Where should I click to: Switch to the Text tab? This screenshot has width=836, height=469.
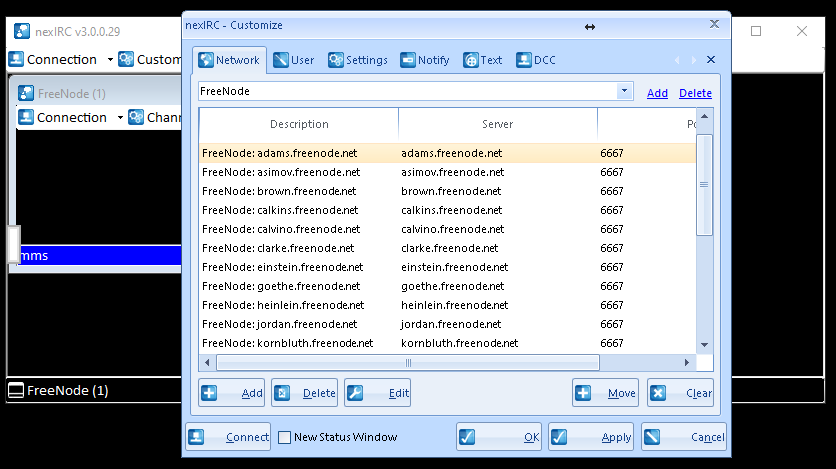(483, 60)
